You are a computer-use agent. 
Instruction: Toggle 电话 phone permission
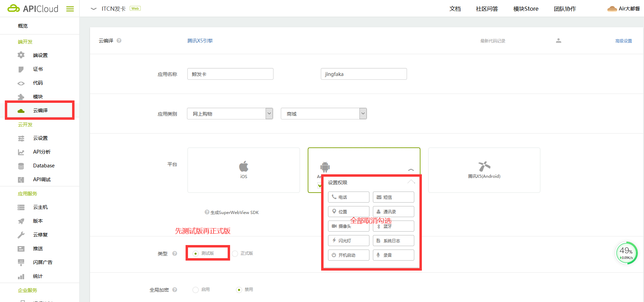[x=349, y=197]
